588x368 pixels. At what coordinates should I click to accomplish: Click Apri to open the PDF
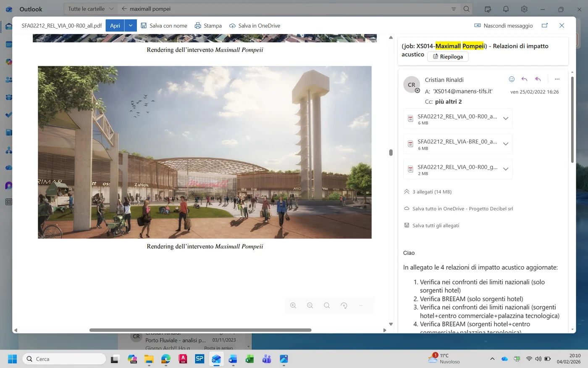tap(115, 26)
